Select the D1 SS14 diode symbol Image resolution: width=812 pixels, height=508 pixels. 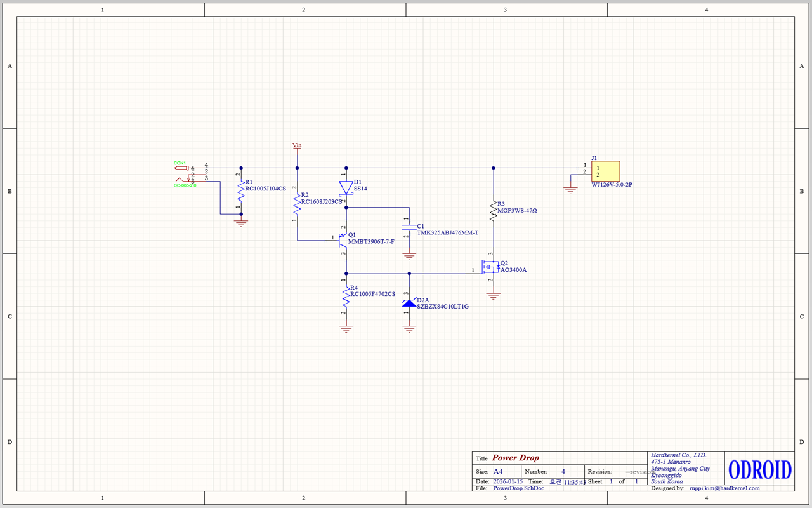point(346,187)
